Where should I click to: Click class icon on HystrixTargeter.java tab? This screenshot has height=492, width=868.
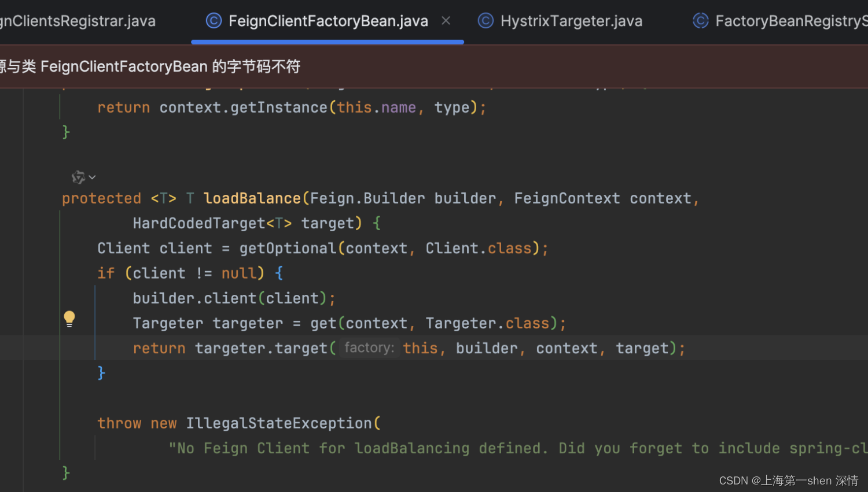[486, 21]
